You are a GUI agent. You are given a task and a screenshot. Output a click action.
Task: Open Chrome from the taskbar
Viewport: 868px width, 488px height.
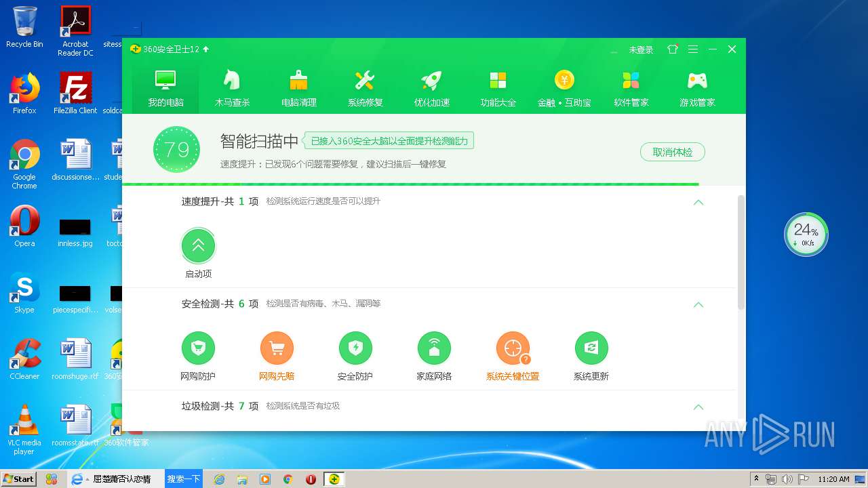pos(288,479)
